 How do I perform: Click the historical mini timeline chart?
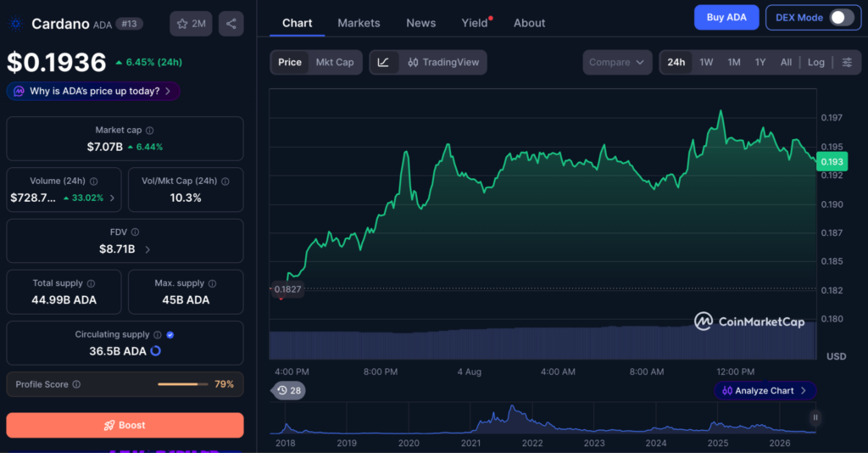pyautogui.click(x=542, y=418)
